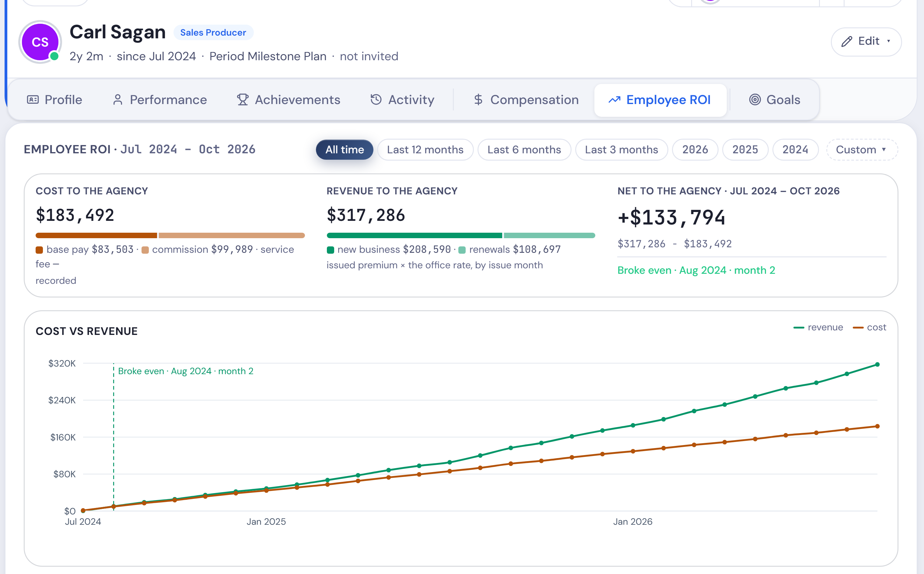924x574 pixels.
Task: Click the base pay color swatch
Action: [39, 250]
